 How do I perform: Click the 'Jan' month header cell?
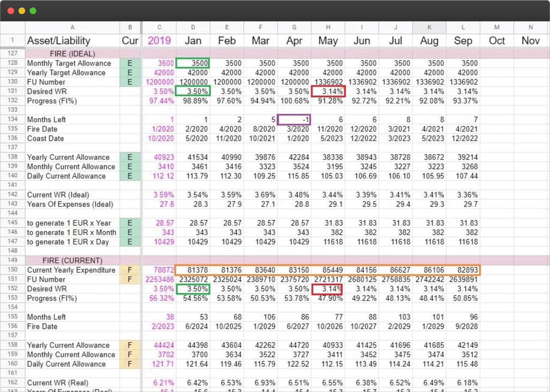193,41
